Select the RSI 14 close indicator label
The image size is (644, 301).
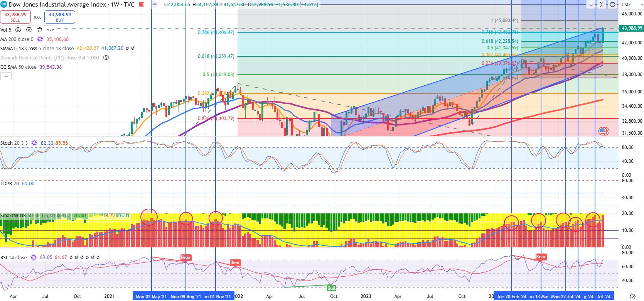click(x=13, y=257)
